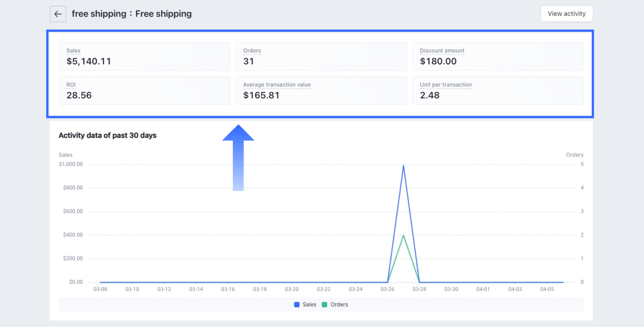Select the $180.00 discount value
Viewport: 644px width, 327px height.
[438, 61]
